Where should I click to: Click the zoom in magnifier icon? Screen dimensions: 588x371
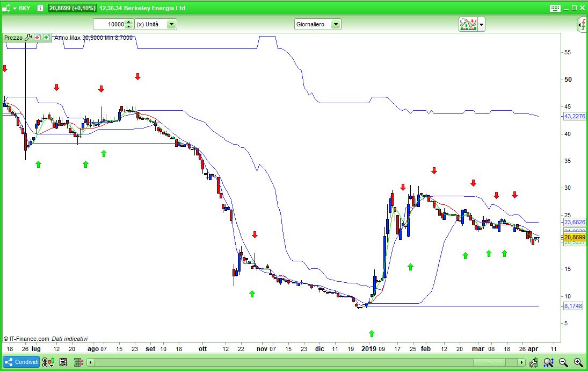click(x=578, y=362)
